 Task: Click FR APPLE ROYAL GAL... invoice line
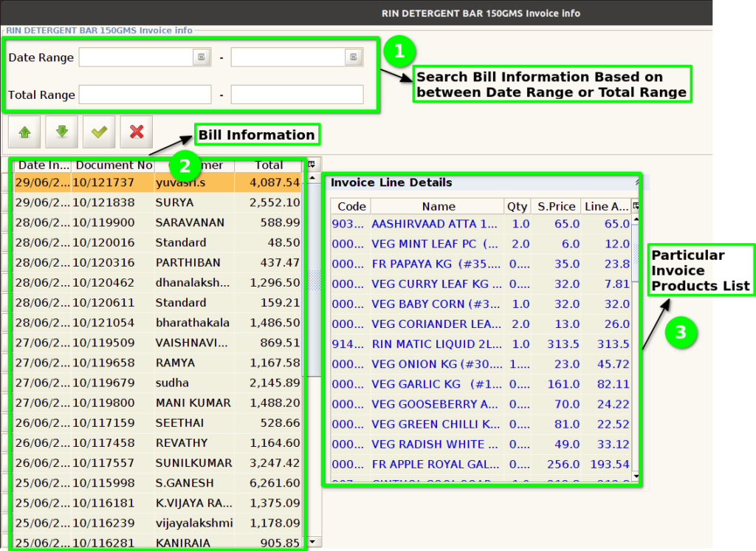point(481,464)
